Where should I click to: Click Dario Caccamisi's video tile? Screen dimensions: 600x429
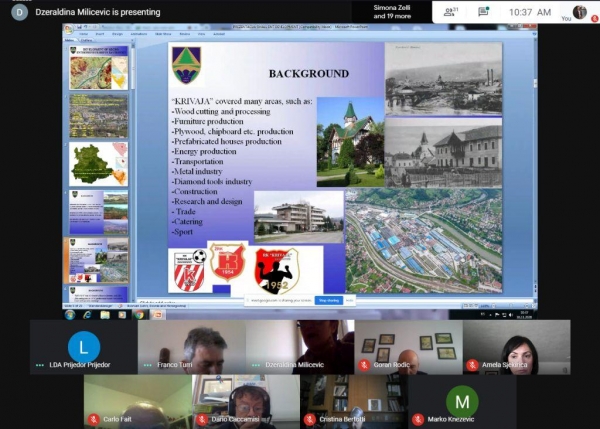246,402
